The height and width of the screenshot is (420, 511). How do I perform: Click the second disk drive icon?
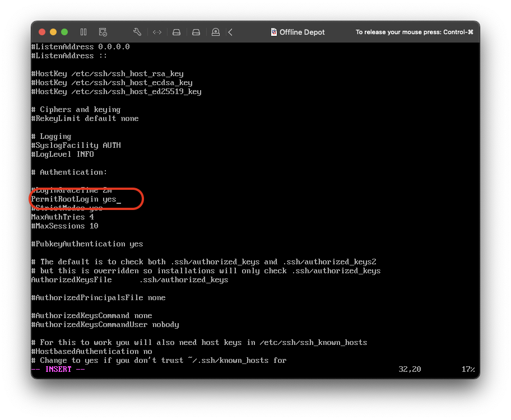[196, 32]
